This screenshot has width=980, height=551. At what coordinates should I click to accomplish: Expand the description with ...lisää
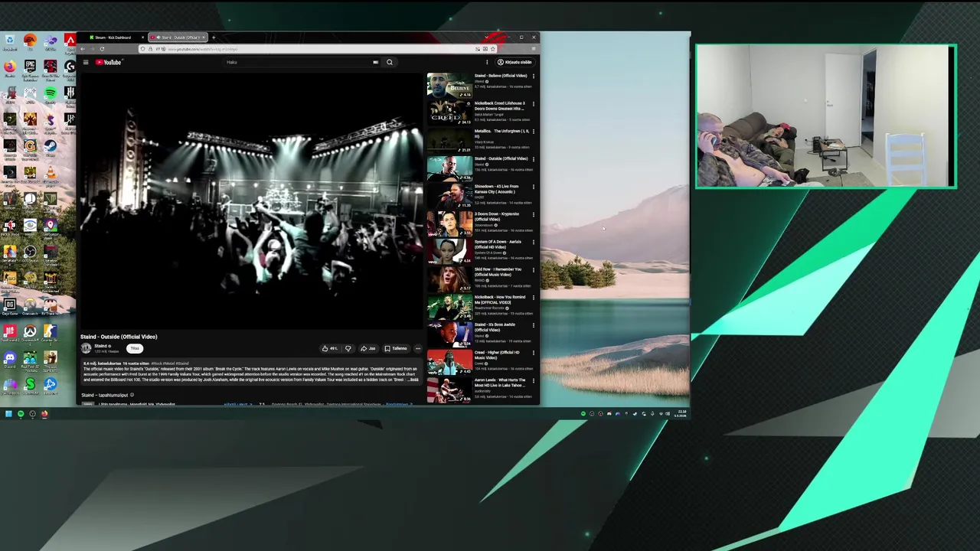413,380
